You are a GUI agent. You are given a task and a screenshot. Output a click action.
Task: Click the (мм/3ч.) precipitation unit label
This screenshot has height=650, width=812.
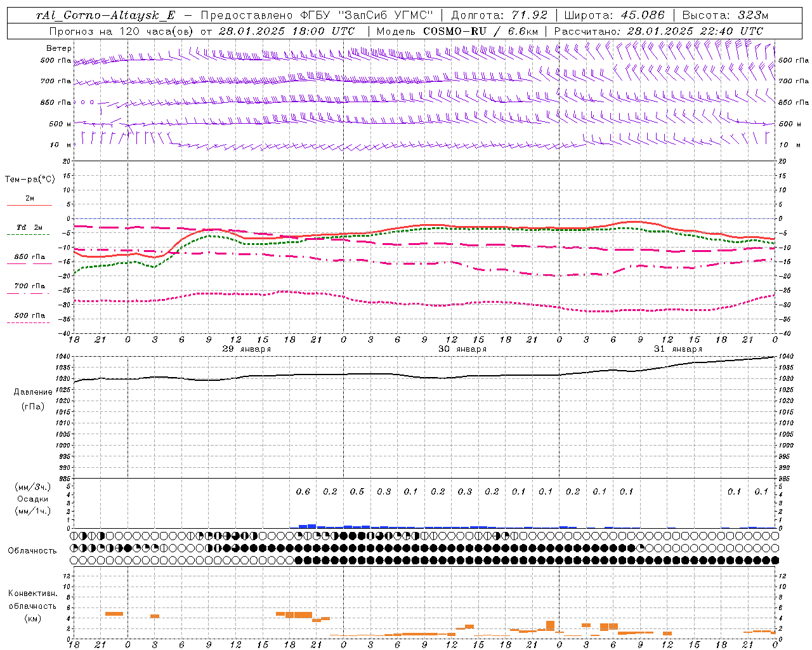pyautogui.click(x=33, y=487)
